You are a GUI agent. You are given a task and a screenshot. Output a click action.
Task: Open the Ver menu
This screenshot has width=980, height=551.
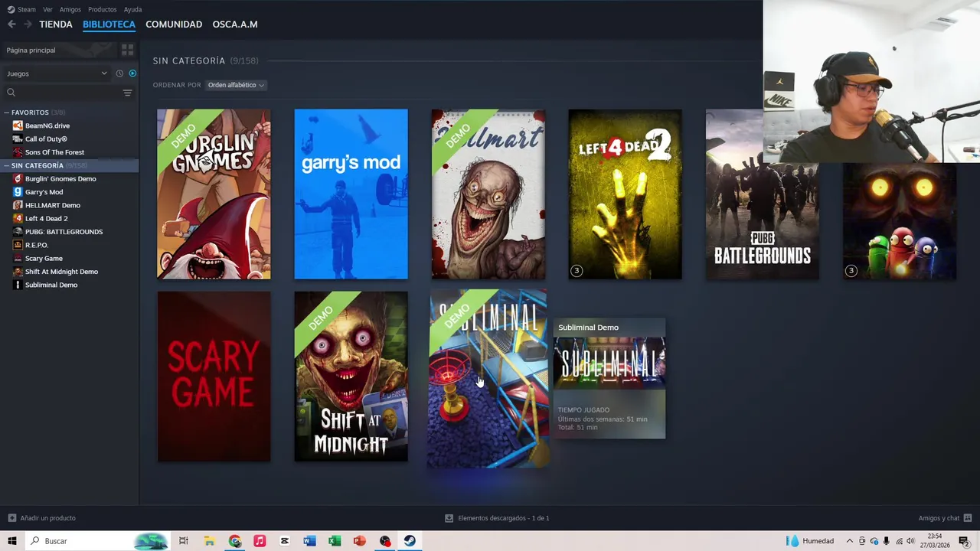pyautogui.click(x=47, y=9)
